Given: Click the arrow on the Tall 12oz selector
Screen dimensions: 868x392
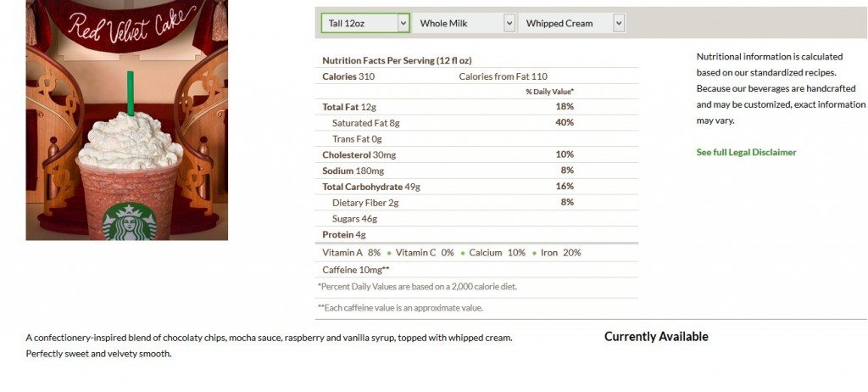Looking at the screenshot, I should pos(403,23).
